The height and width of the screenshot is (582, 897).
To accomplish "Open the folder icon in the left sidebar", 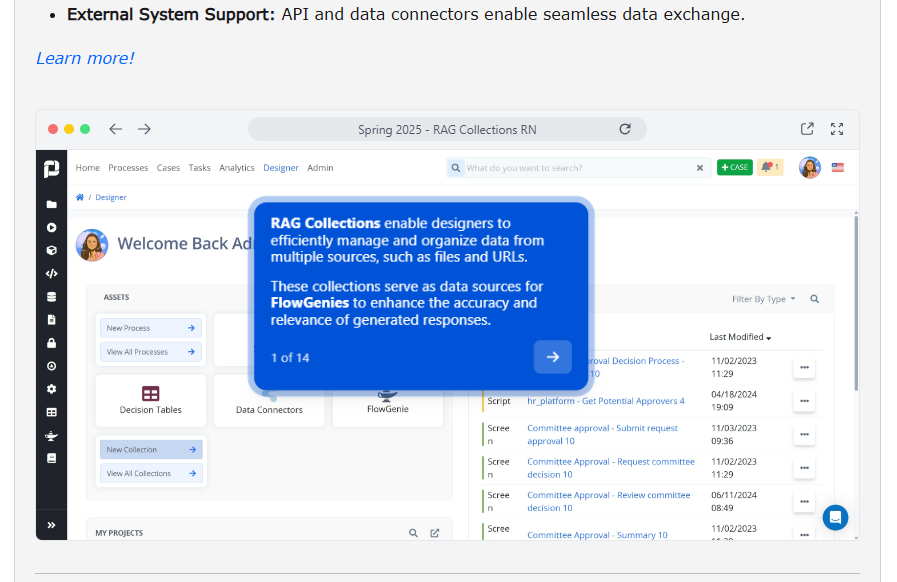I will [x=51, y=204].
